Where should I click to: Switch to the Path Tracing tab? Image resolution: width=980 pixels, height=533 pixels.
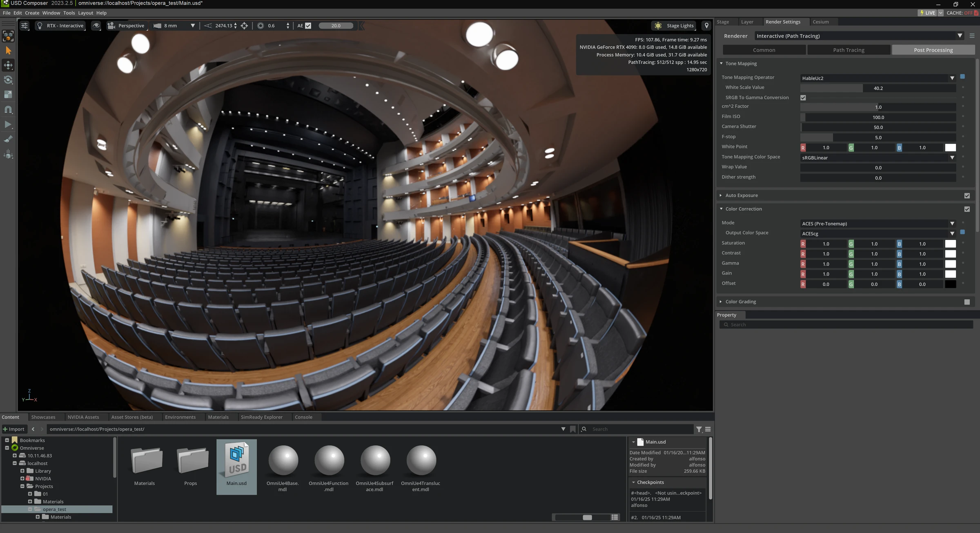point(849,50)
